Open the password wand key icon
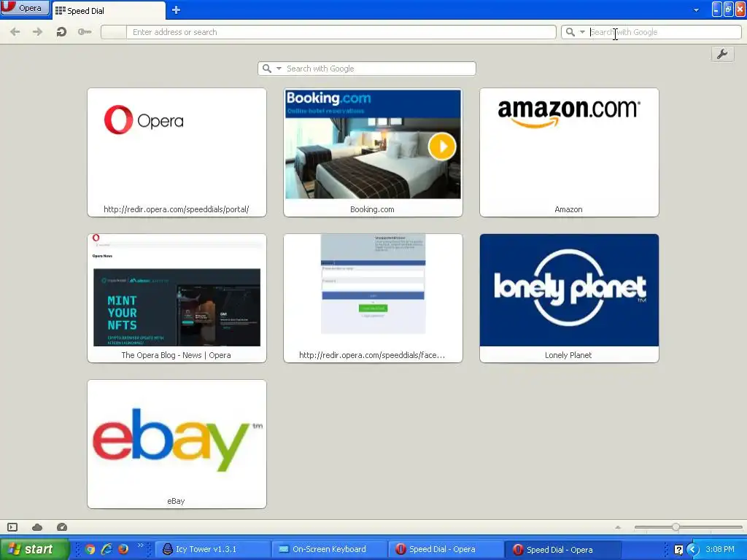The image size is (747, 560). click(x=85, y=32)
